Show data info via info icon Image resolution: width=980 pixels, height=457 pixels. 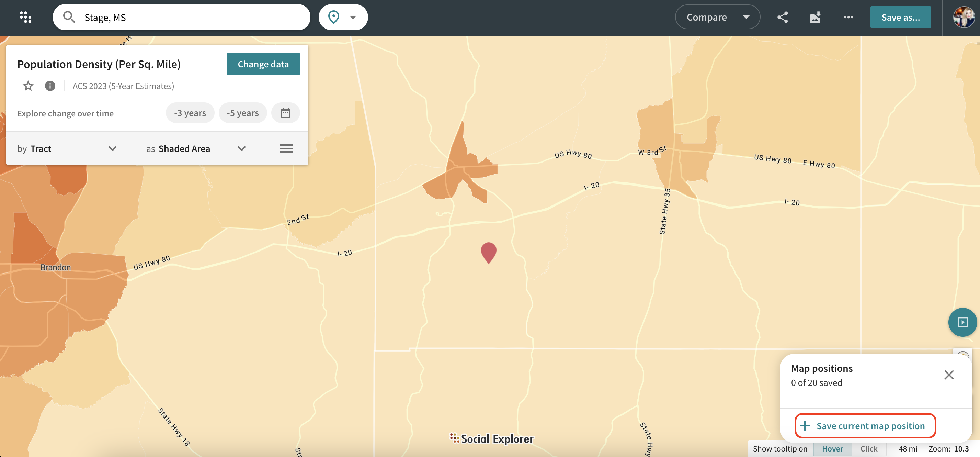[50, 86]
